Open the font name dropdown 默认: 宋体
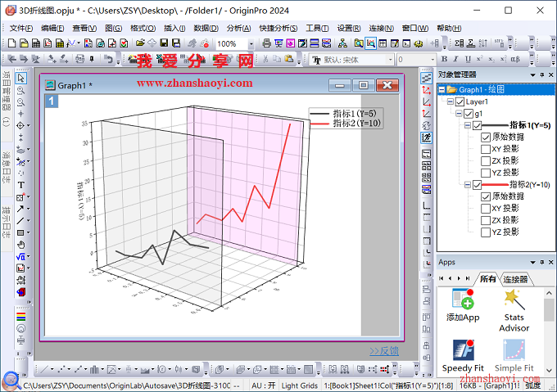Image resolution: width=557 pixels, height=392 pixels. (x=391, y=60)
